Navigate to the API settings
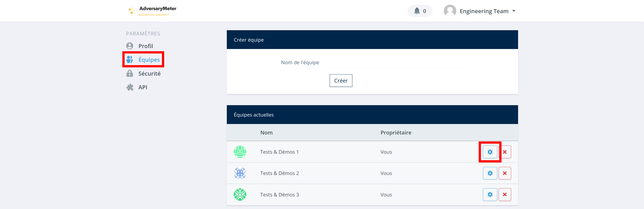This screenshot has width=644, height=209. point(142,87)
